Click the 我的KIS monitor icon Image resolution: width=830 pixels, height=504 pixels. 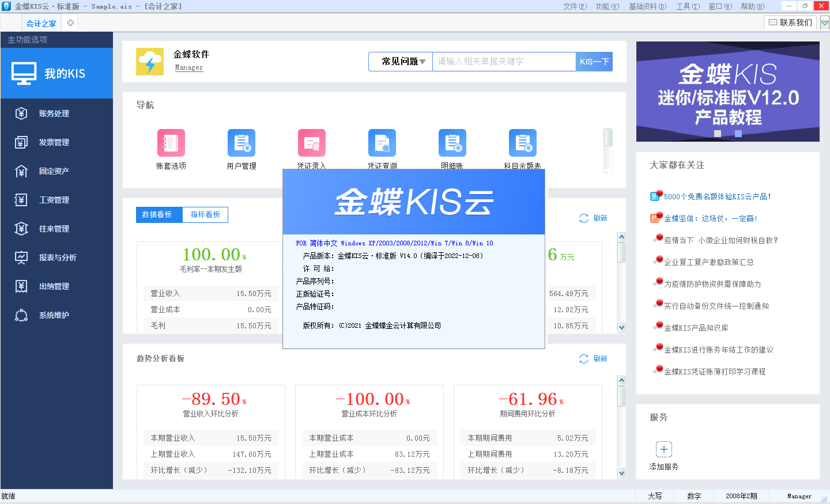click(24, 74)
